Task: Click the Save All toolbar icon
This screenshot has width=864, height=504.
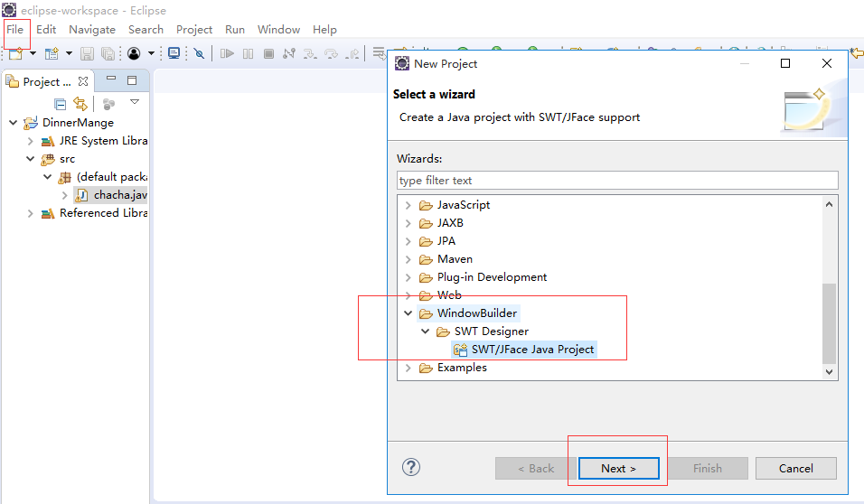Action: [x=108, y=53]
